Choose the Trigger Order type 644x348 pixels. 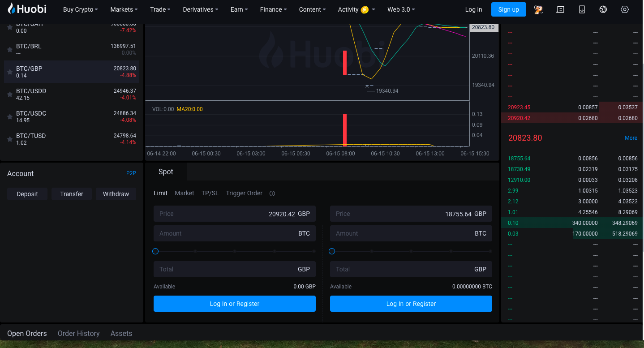click(244, 193)
